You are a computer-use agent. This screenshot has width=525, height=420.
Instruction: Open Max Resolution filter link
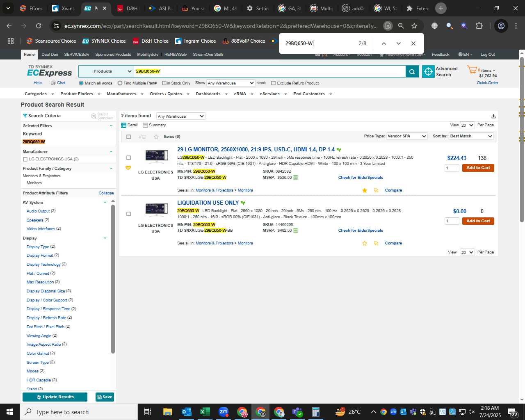[40, 282]
